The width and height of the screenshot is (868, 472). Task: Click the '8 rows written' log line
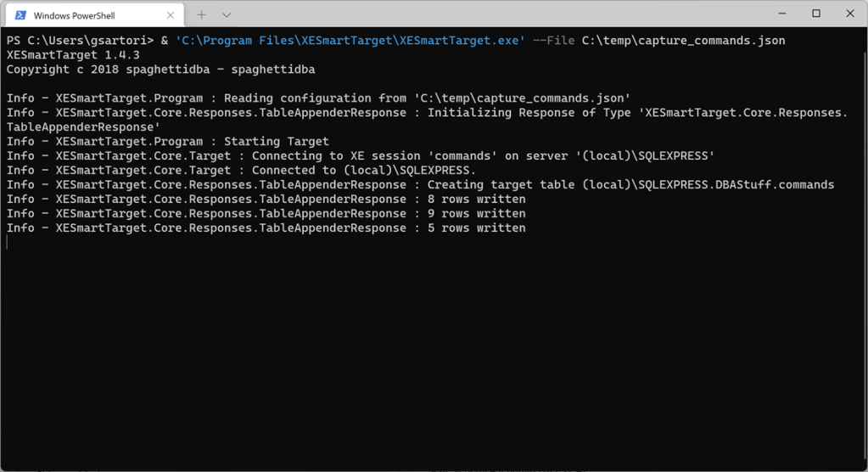point(266,199)
